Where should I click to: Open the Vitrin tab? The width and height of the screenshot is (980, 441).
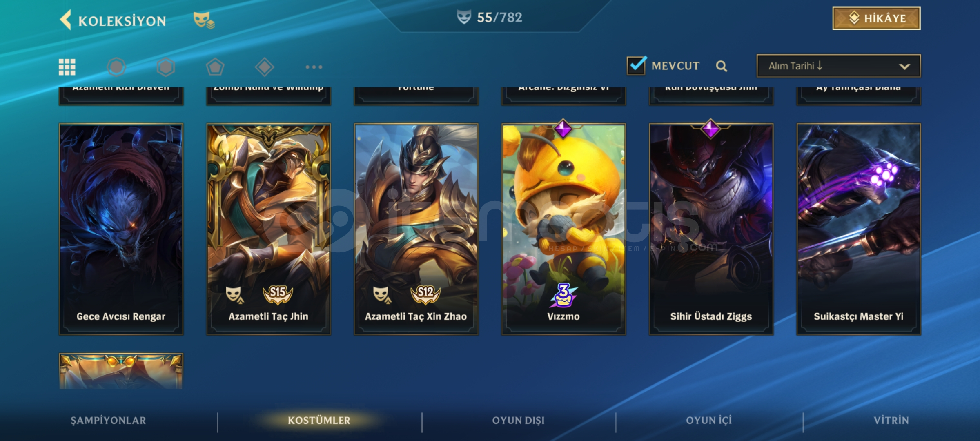[x=891, y=421]
